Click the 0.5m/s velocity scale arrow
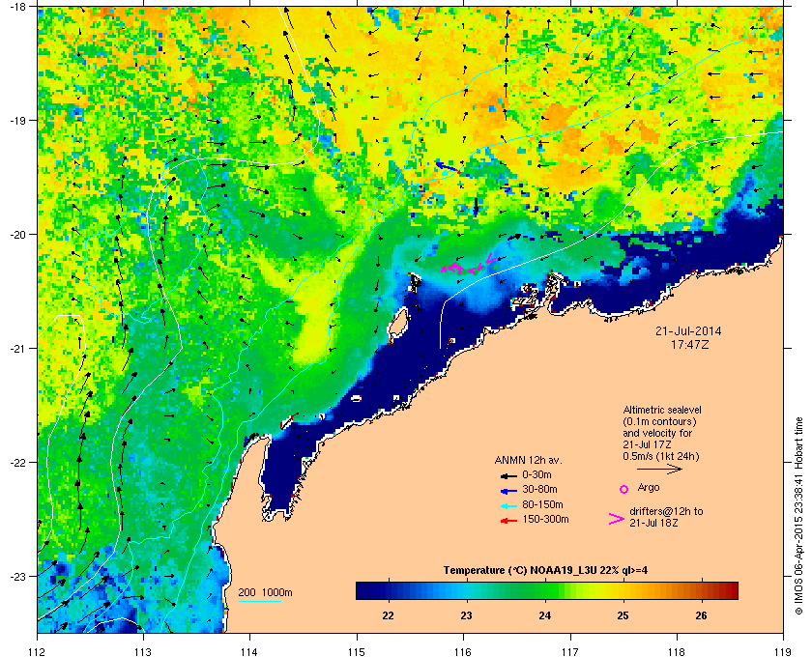Screen dimensions: 812x657 pos(659,470)
